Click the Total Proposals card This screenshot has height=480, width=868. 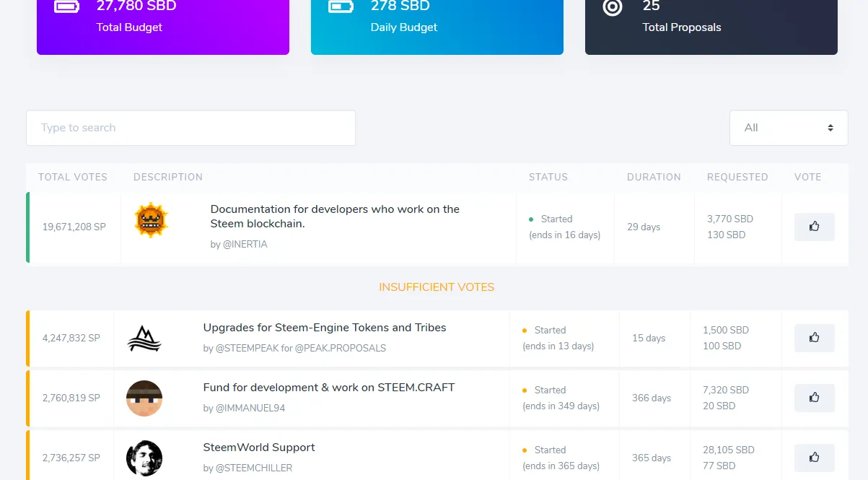click(x=711, y=27)
